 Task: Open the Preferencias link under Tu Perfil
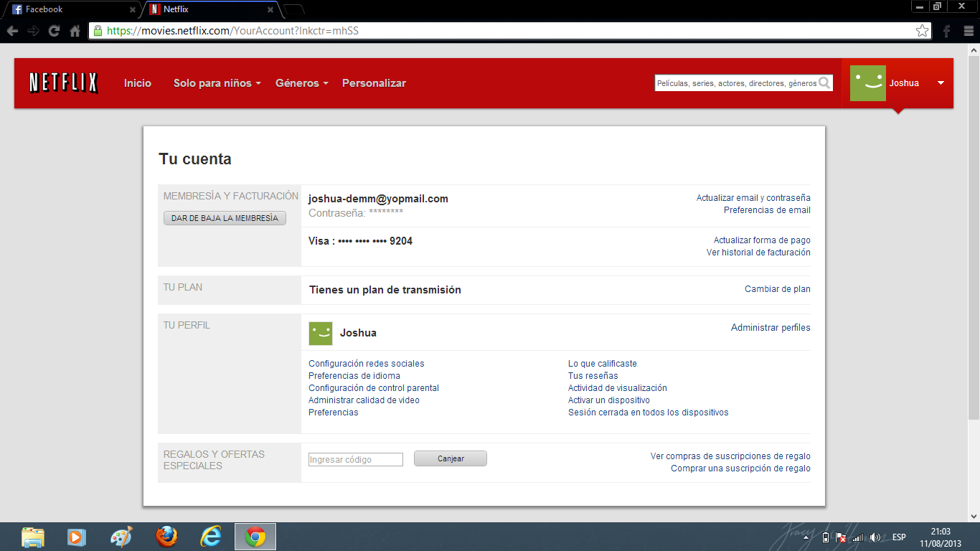(x=334, y=413)
